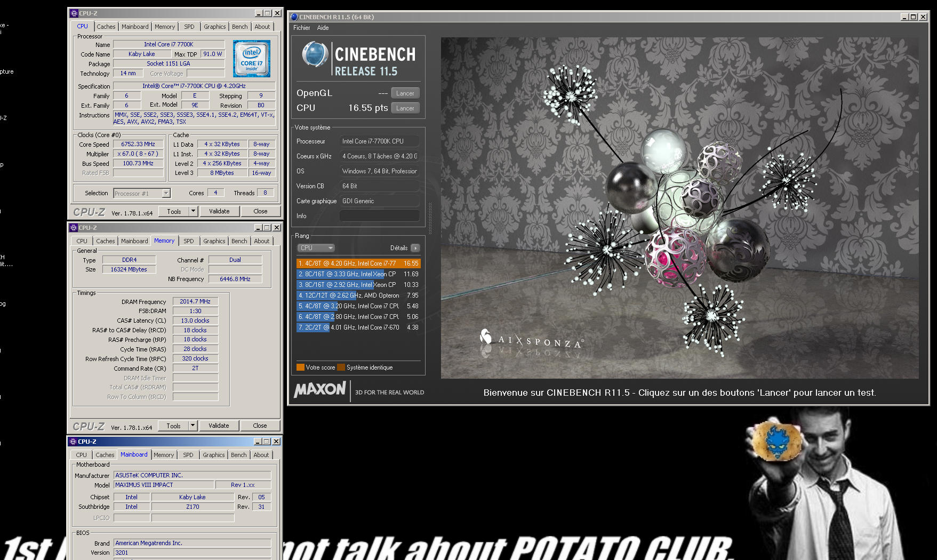Click brown Système identique legend swatch
The height and width of the screenshot is (560, 937).
341,367
